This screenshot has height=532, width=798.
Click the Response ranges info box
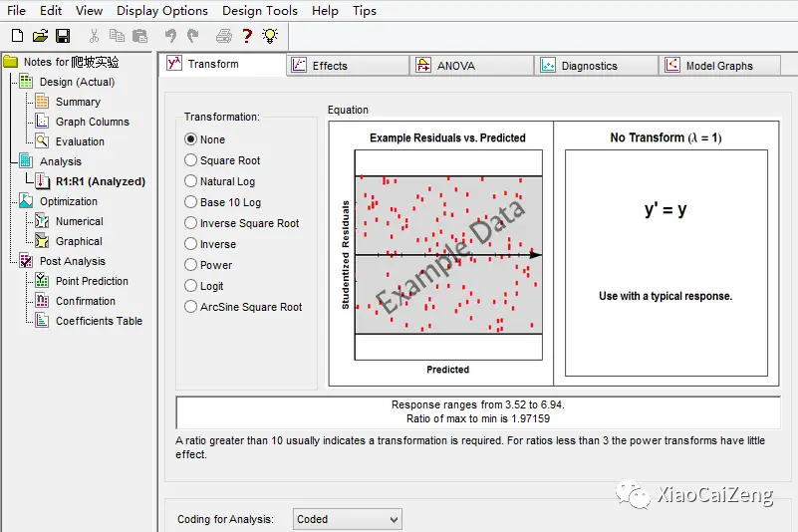coord(478,411)
